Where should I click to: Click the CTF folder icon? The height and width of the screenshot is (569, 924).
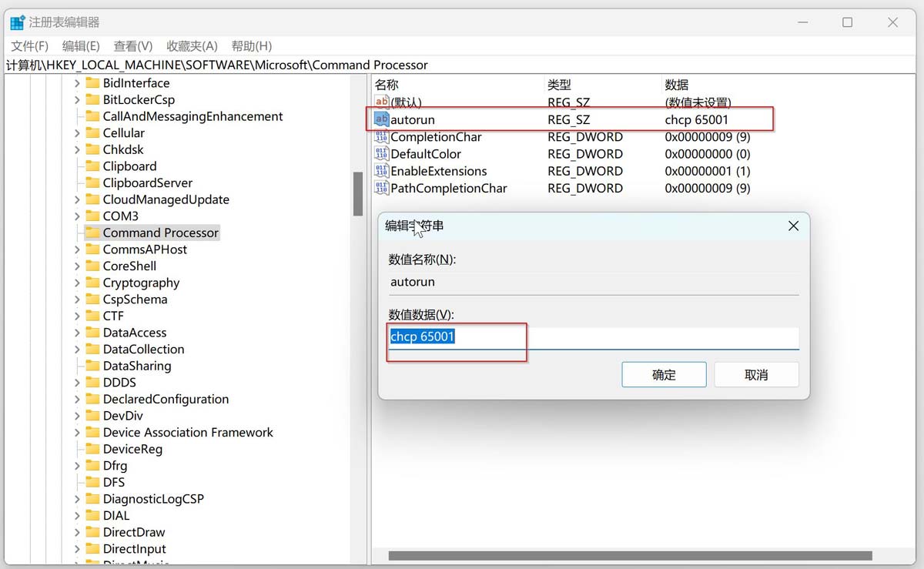tap(93, 316)
